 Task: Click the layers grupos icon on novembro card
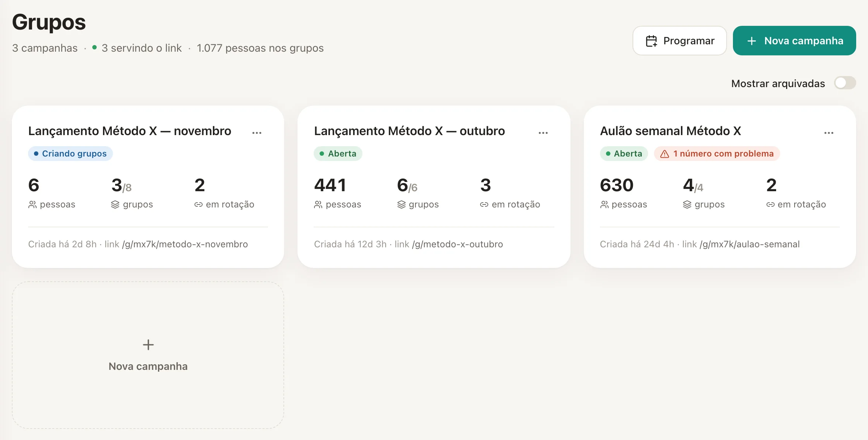[115, 204]
